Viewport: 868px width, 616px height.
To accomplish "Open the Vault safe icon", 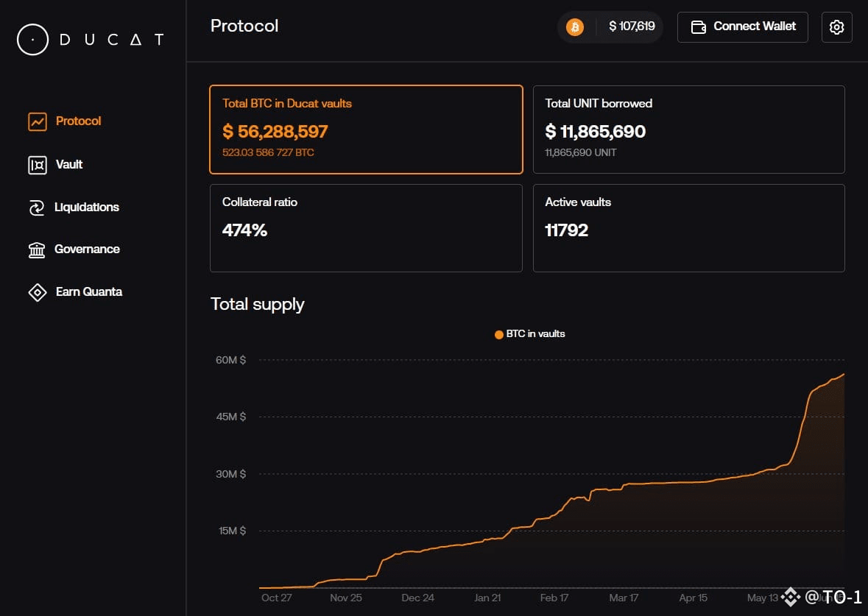I will [37, 165].
